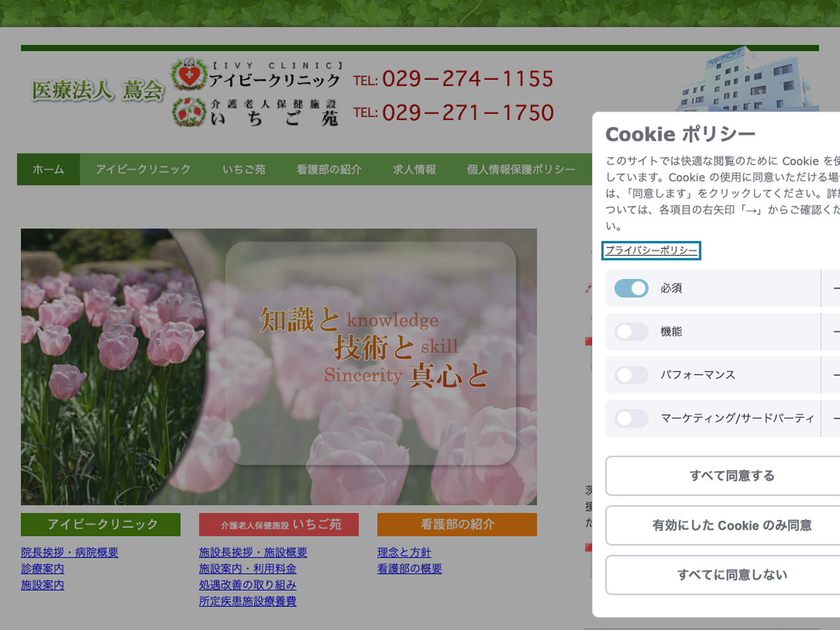The width and height of the screenshot is (840, 630).
Task: Enable the 機能 cookie switch
Action: pyautogui.click(x=631, y=332)
